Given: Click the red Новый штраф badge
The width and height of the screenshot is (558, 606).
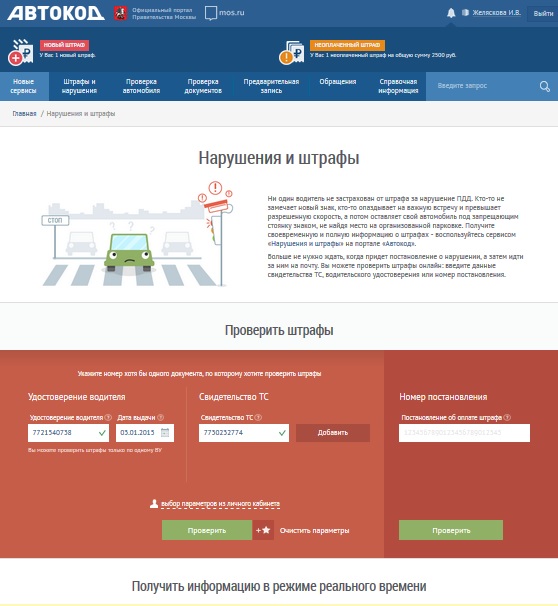Looking at the screenshot, I should point(64,45).
